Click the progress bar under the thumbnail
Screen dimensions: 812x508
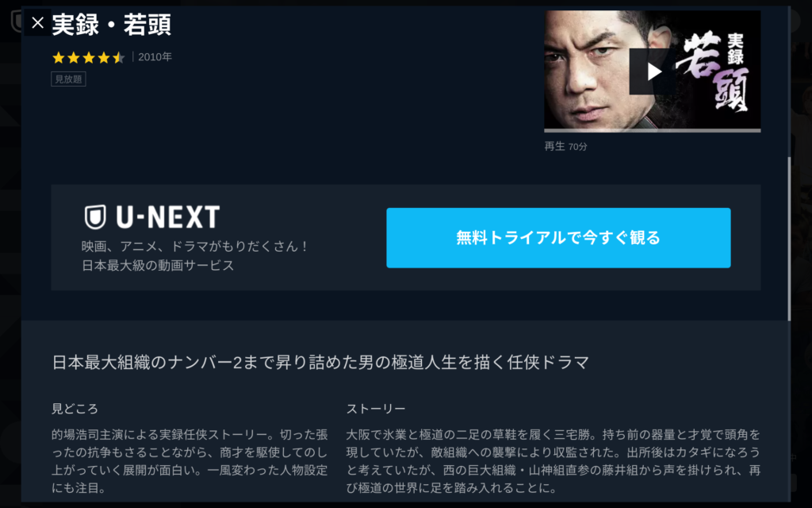[x=652, y=131]
